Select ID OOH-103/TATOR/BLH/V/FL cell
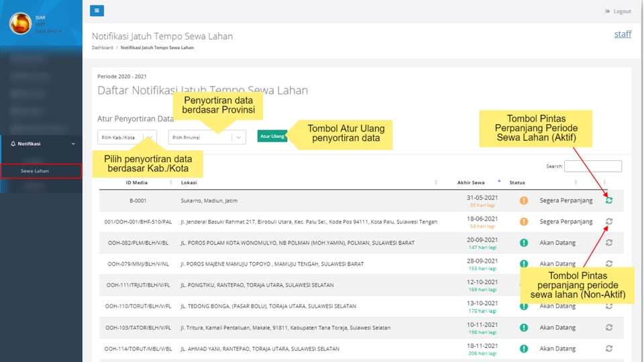 [x=138, y=328]
